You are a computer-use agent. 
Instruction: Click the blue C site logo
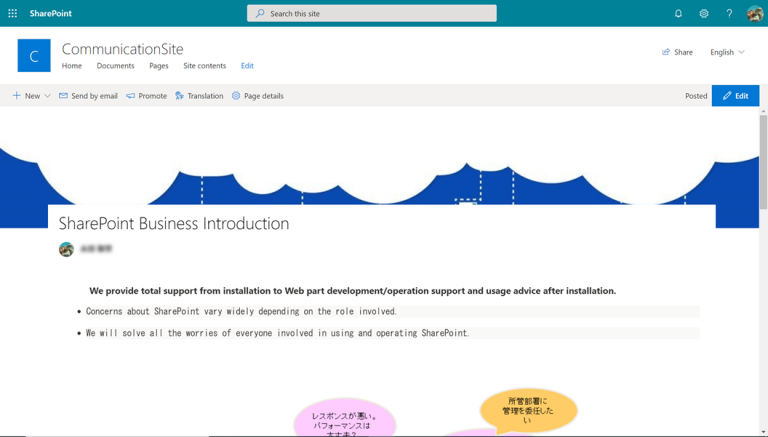[x=34, y=55]
